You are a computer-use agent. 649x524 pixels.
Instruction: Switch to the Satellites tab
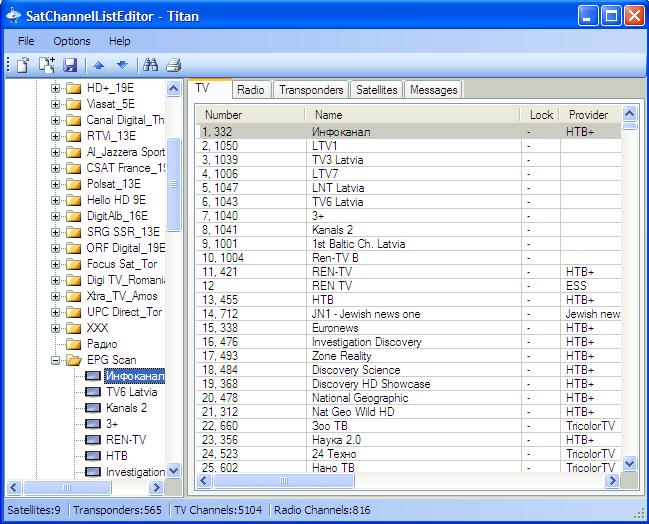pyautogui.click(x=377, y=89)
